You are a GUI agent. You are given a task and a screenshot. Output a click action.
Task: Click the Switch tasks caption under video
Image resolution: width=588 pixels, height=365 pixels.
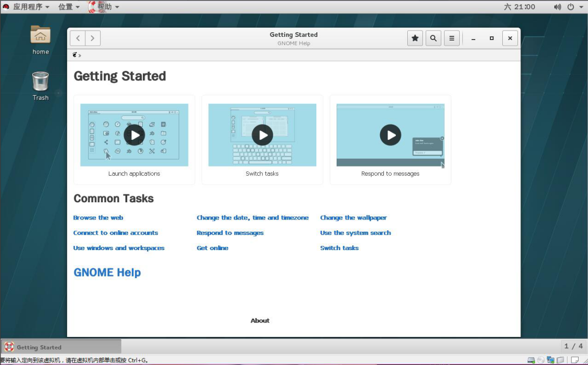[262, 174]
